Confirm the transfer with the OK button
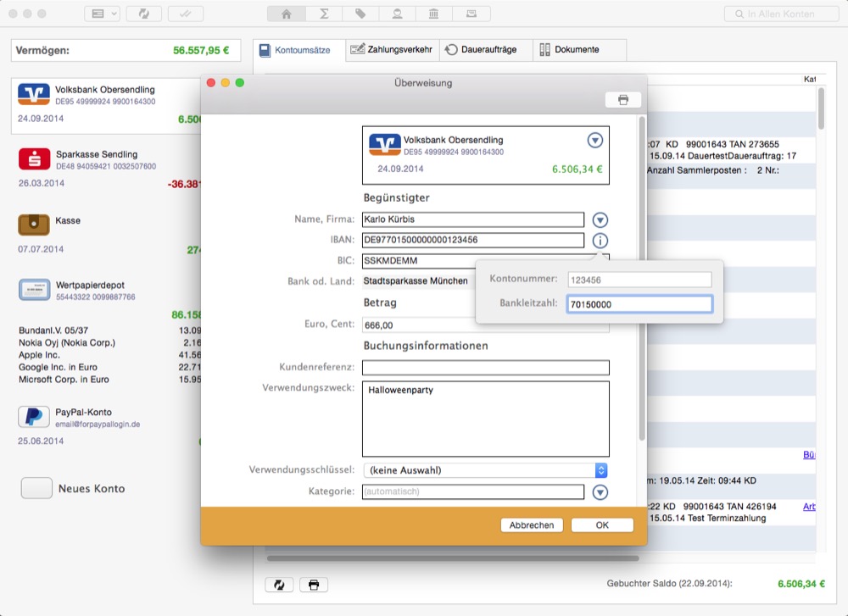This screenshot has height=616, width=848. (x=602, y=525)
